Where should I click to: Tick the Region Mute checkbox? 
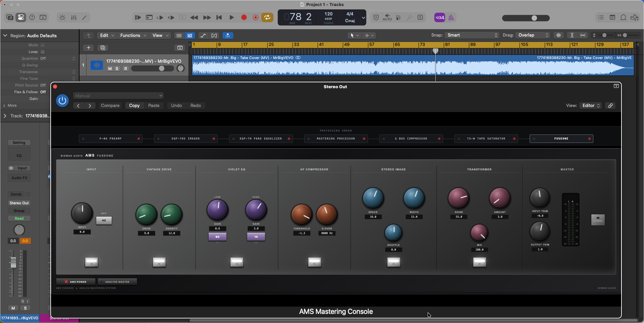43,45
